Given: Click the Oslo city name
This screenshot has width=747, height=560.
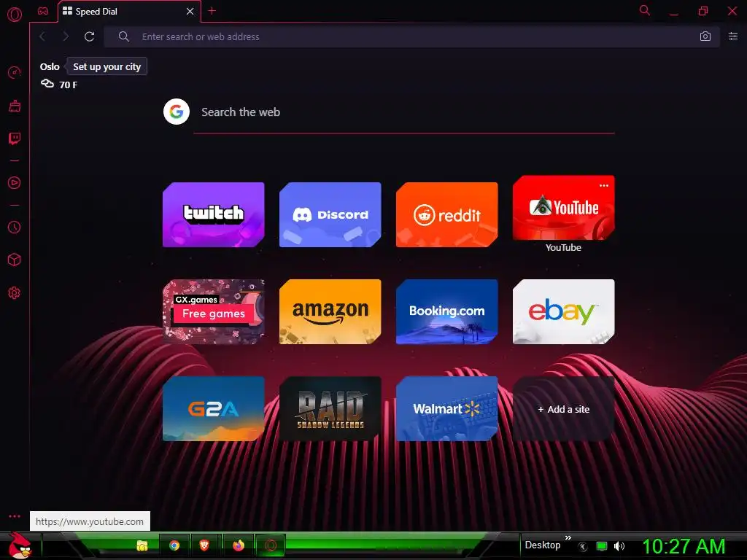Looking at the screenshot, I should coord(50,66).
